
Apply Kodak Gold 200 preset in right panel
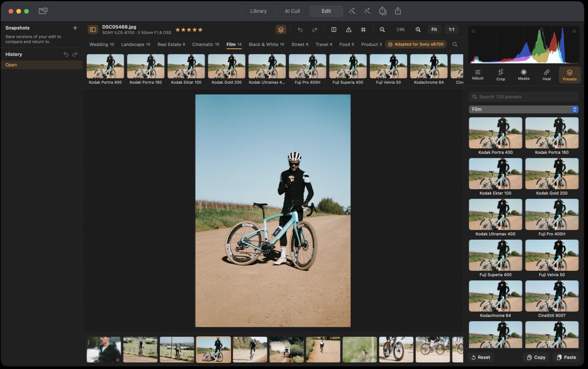(x=552, y=176)
